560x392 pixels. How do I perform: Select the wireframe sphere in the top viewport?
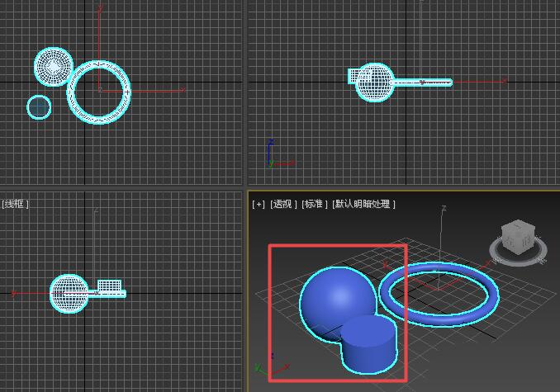point(54,67)
